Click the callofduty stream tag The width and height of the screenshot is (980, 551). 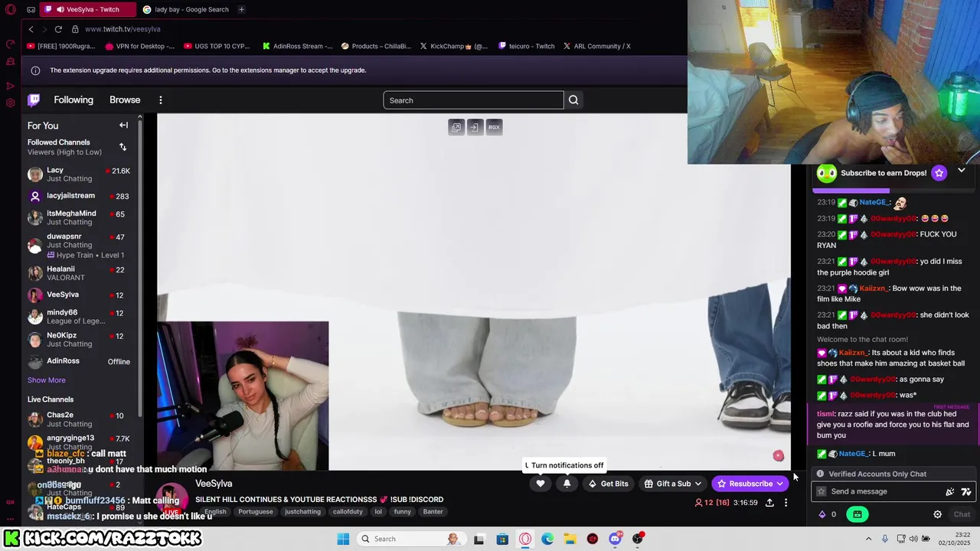[x=348, y=511]
